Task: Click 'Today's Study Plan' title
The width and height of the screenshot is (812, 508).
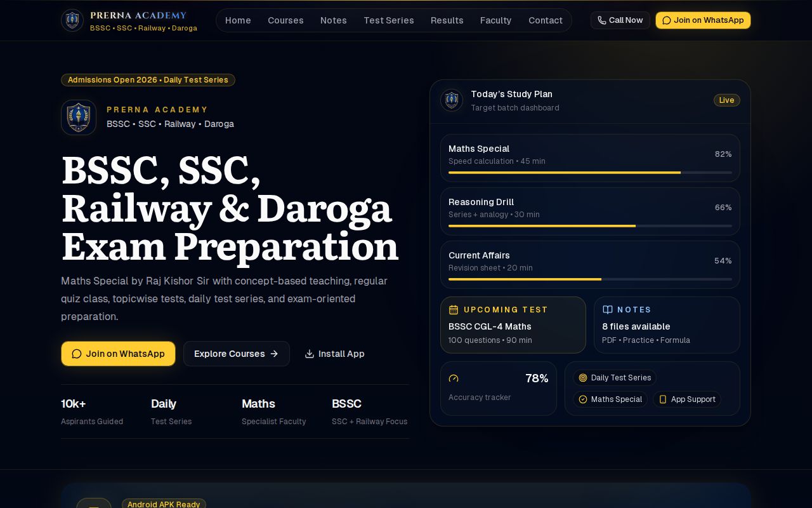Action: pyautogui.click(x=511, y=94)
